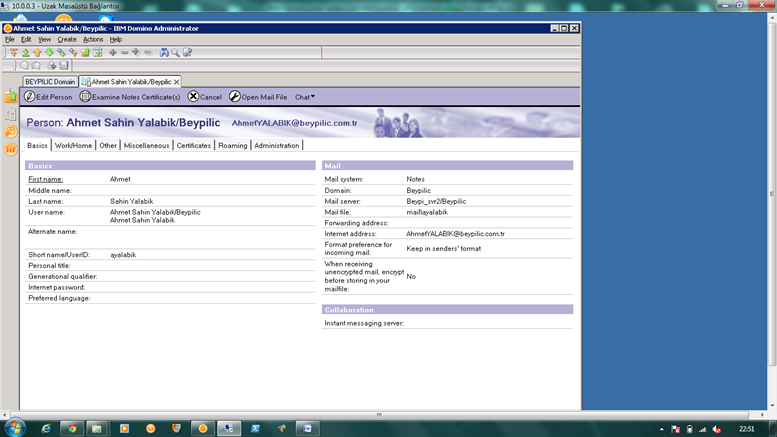
Task: Click the blue binoculars find icon
Action: click(x=164, y=53)
